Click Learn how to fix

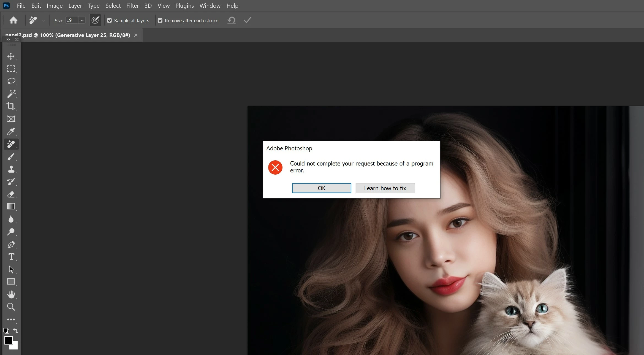(385, 188)
